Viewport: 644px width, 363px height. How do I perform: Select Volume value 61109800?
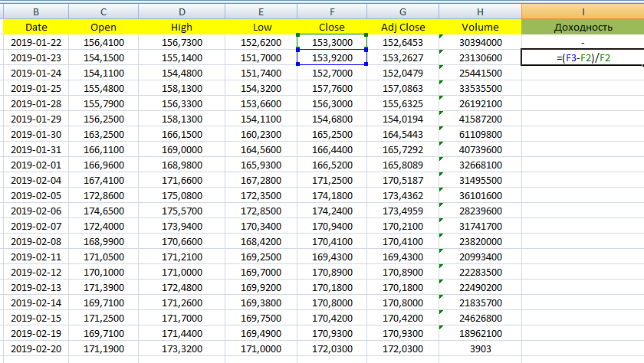click(480, 134)
